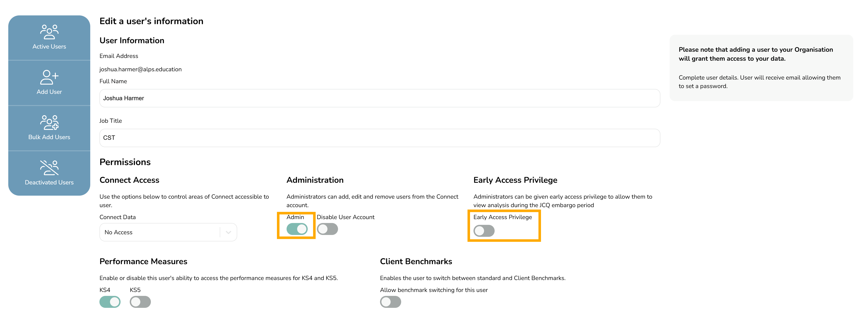Click the Allow benchmark switching label
The image size is (868, 326).
tap(434, 290)
